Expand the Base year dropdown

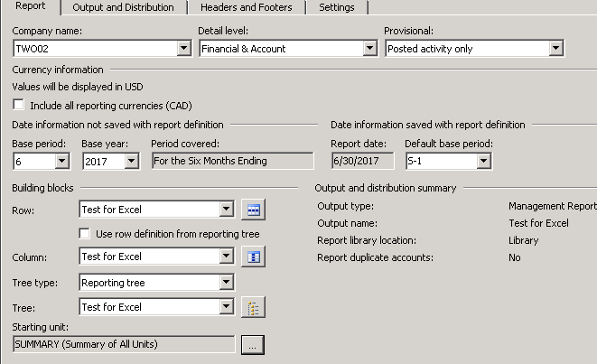[131, 162]
